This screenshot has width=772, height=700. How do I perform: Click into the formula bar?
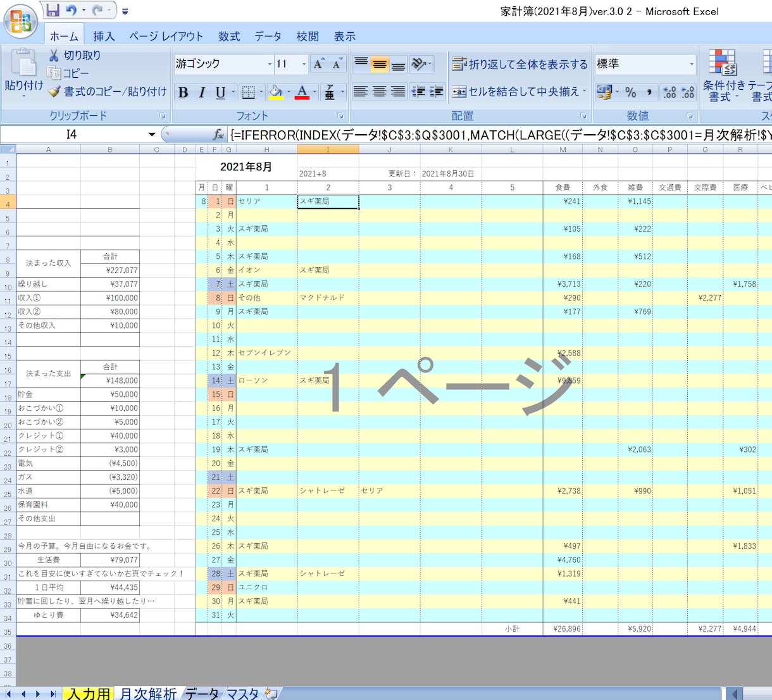point(500,134)
